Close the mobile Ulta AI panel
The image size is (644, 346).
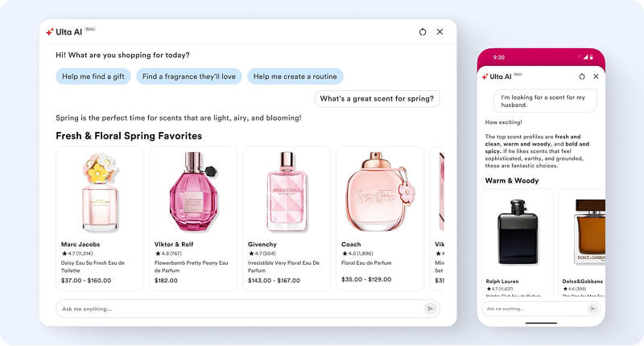point(596,76)
